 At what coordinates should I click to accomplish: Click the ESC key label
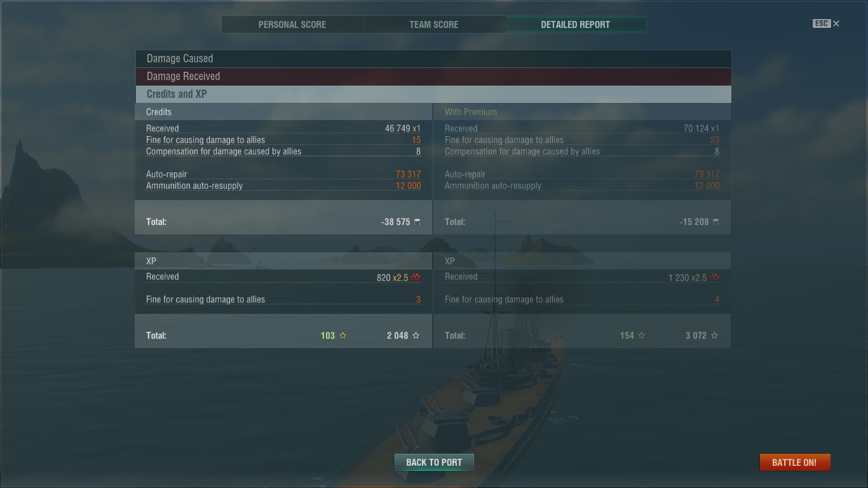(822, 24)
